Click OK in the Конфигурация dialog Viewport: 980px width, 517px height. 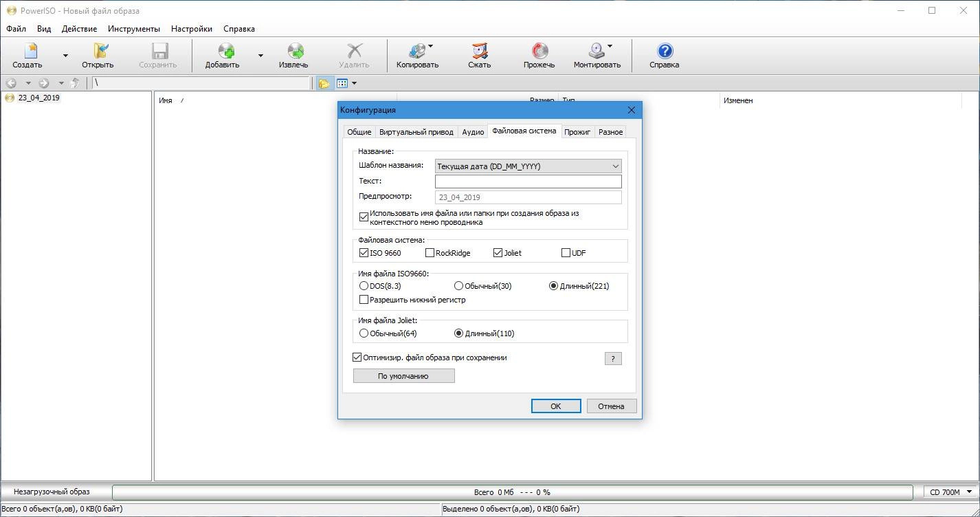[556, 406]
